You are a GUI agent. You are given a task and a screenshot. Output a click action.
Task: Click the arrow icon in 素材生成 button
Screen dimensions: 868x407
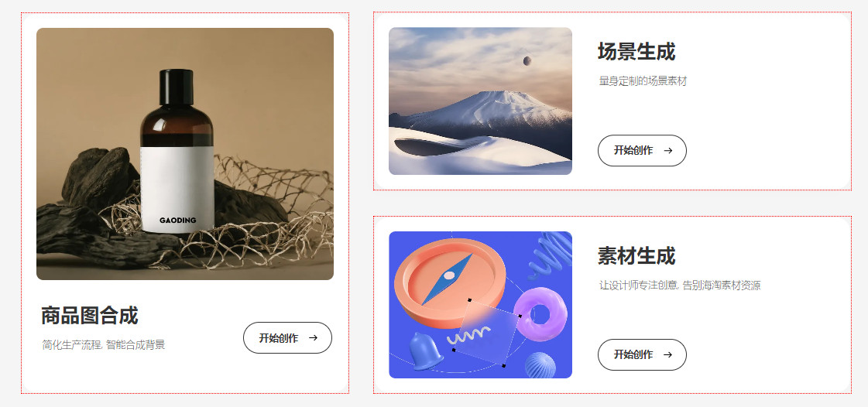click(x=667, y=354)
